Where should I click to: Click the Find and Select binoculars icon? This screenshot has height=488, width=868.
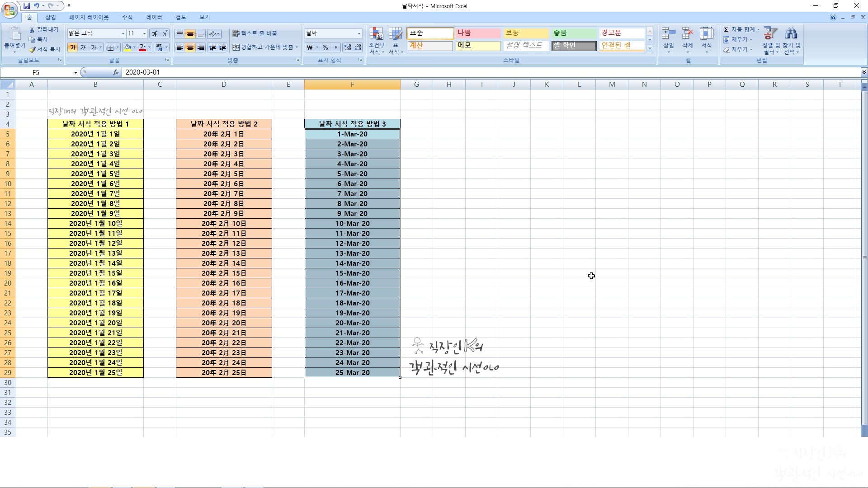tap(791, 34)
